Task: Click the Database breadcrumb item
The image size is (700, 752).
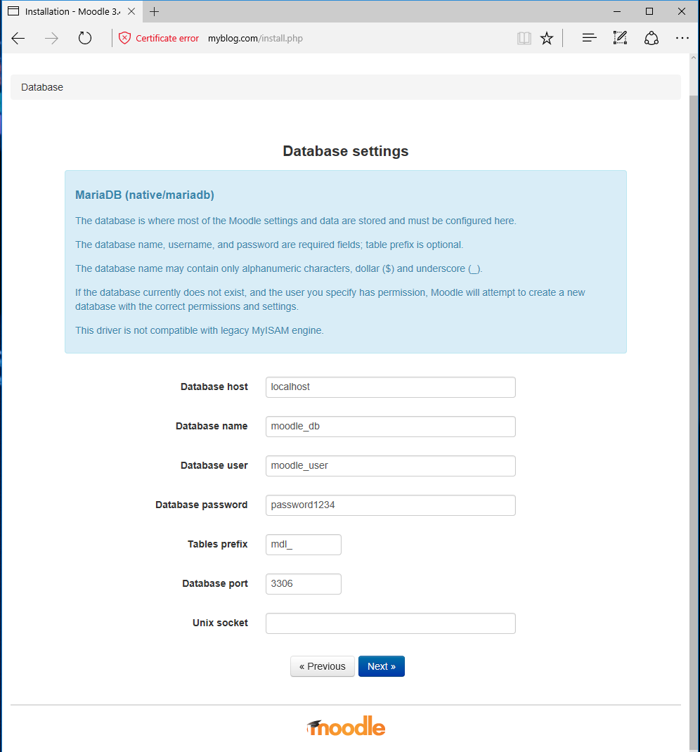Action: (x=42, y=87)
